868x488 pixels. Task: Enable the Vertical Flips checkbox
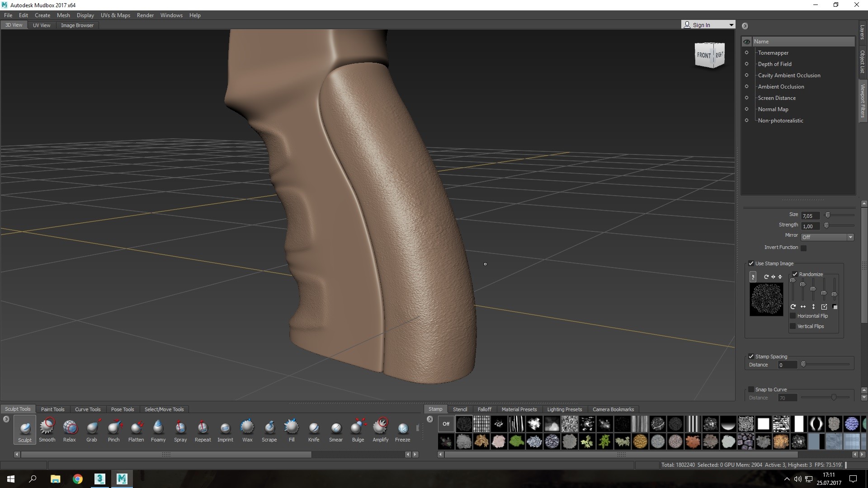[x=793, y=326]
